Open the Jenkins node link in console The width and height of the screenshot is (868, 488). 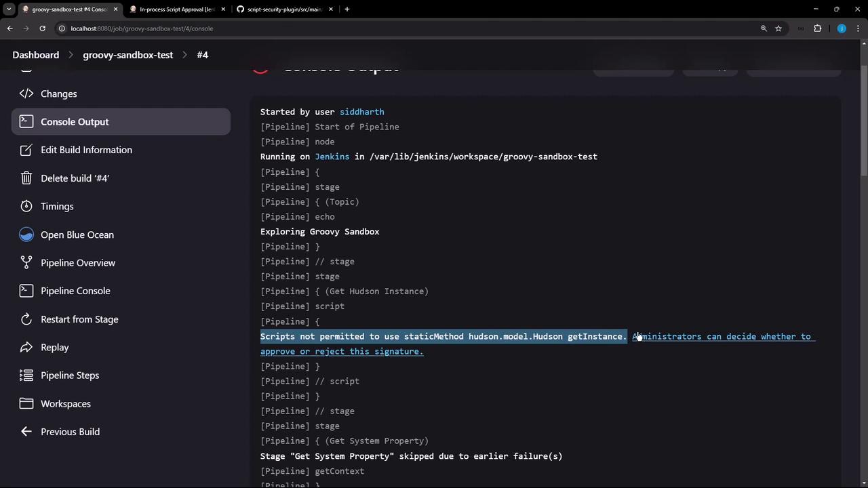332,157
